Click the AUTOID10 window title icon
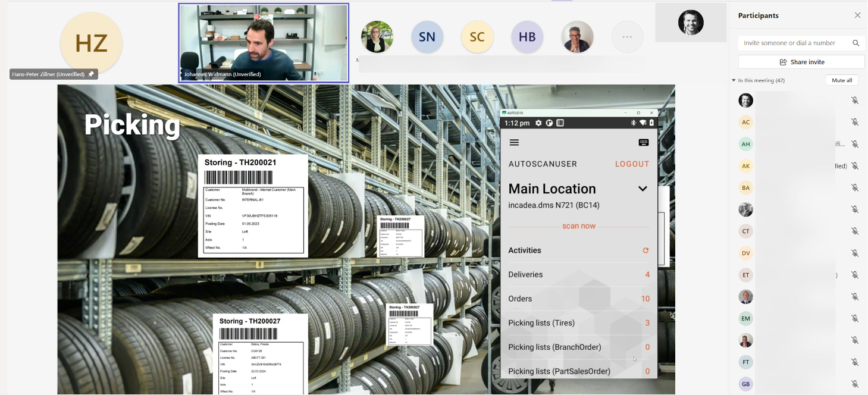This screenshot has width=868, height=395. 504,112
